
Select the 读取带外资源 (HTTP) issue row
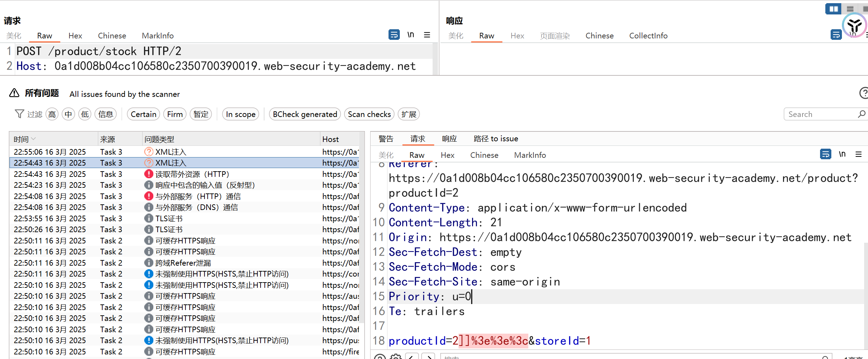coord(192,174)
